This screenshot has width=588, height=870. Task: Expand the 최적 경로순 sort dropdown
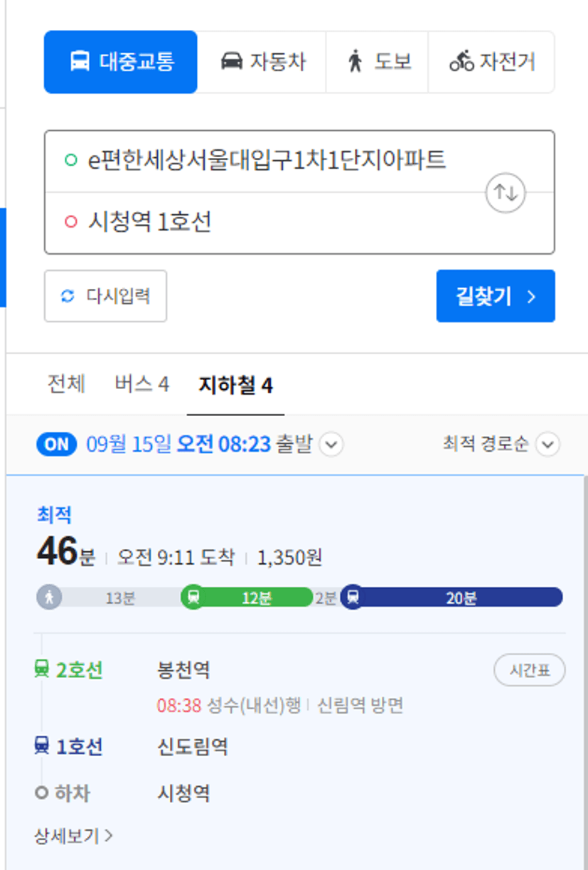point(547,445)
